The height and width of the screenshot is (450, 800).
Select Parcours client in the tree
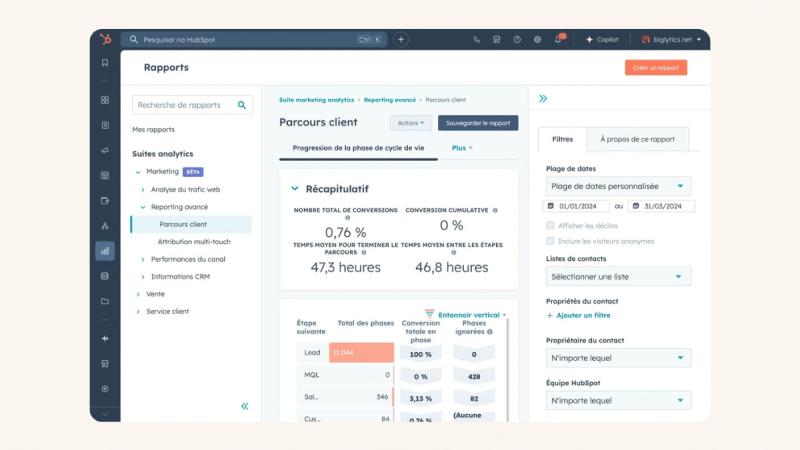point(191,224)
